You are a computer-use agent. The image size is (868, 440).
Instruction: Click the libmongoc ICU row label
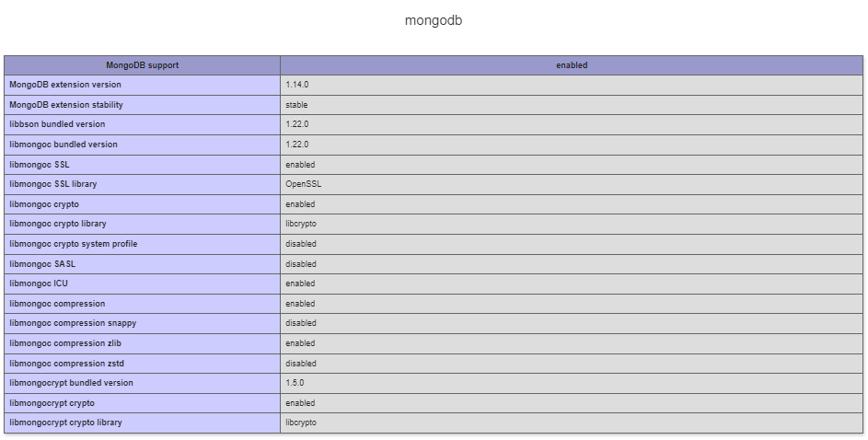39,284
